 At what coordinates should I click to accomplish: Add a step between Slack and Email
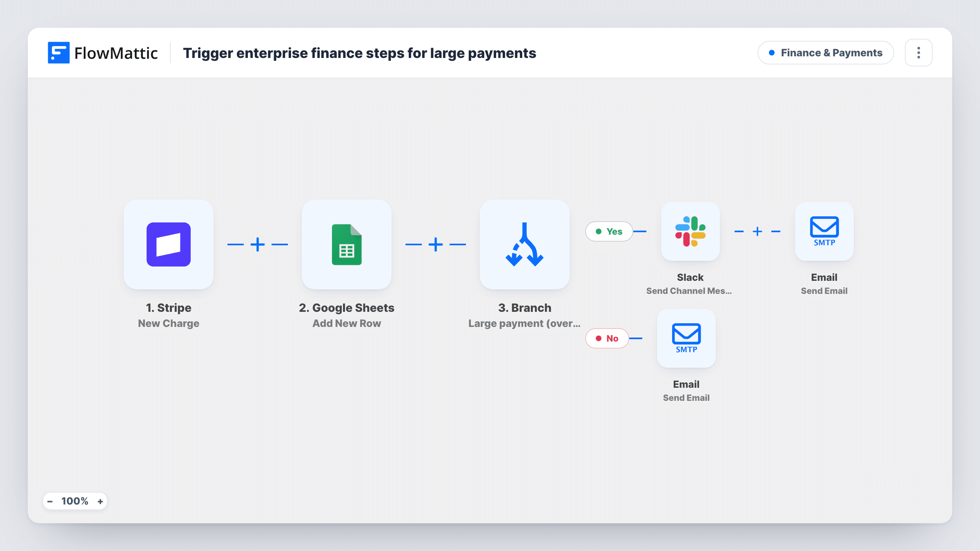tap(757, 231)
